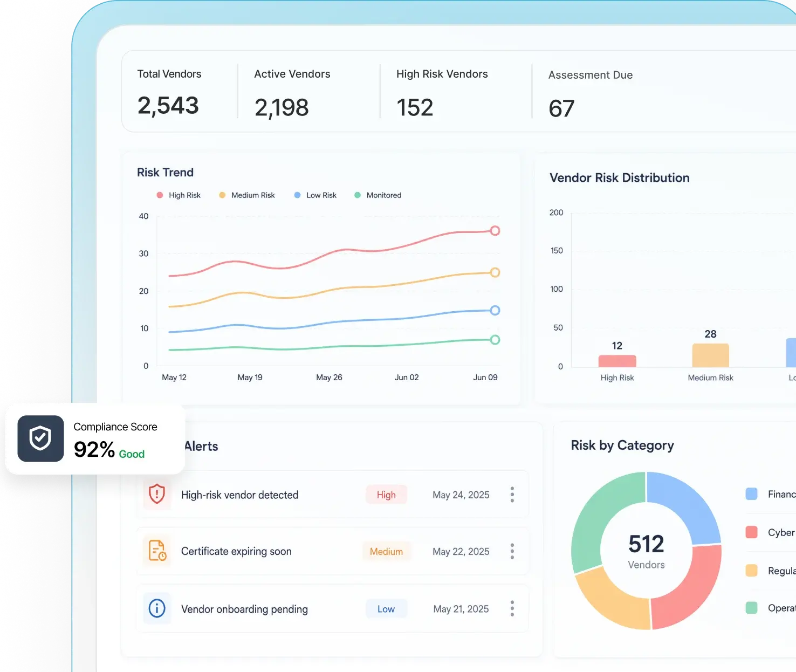Click the Low severity badge
Viewport: 796px width, 672px height.
[x=386, y=609]
